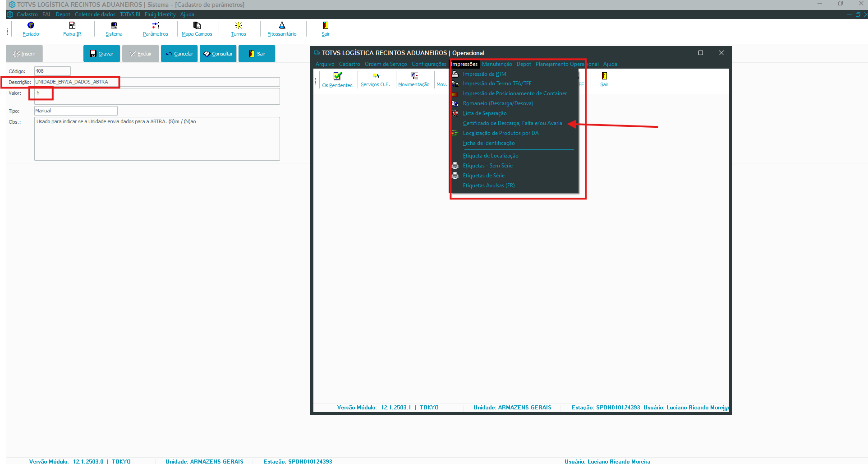
Task: Open the EAI menu
Action: 46,14
